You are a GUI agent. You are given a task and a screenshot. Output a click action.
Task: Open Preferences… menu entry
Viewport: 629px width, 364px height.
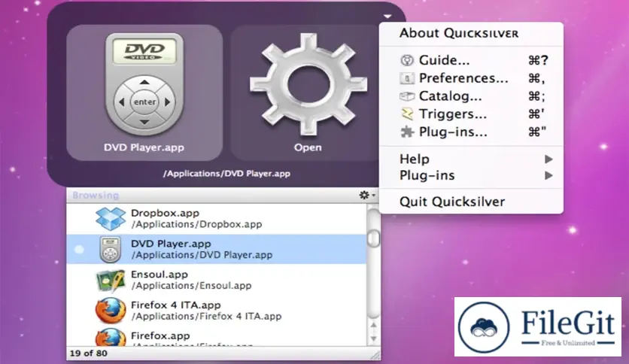(471, 78)
